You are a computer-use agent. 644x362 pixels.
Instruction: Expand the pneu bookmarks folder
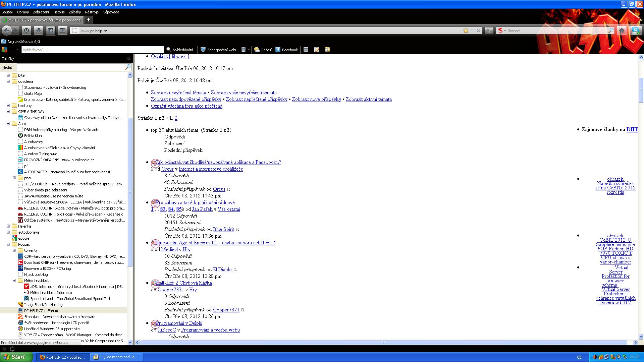pos(14,178)
